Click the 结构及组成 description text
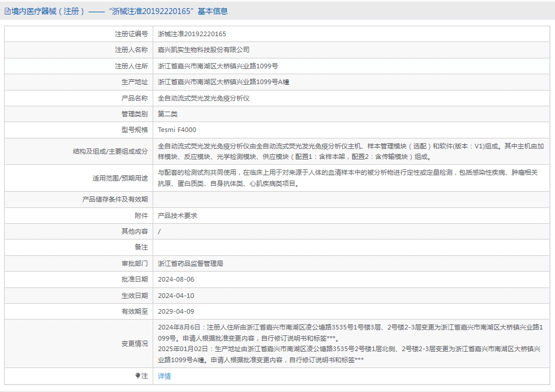The height and width of the screenshot is (392, 555). (x=351, y=151)
